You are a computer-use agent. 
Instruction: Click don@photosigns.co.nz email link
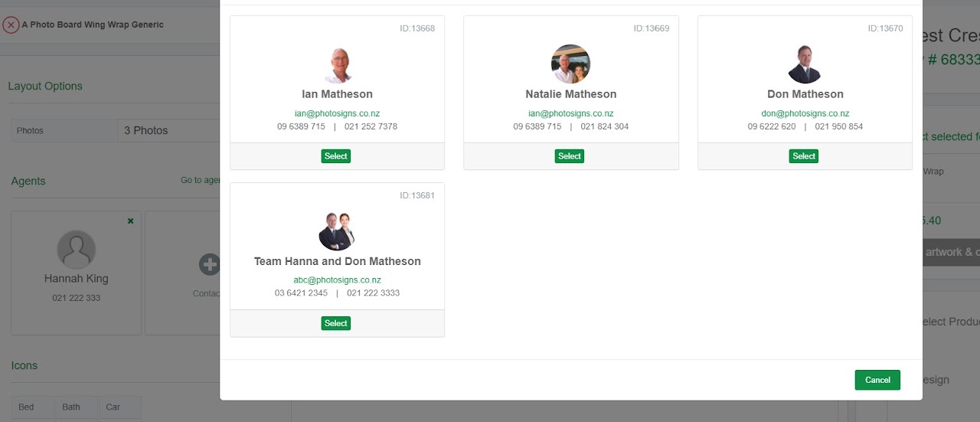click(805, 113)
